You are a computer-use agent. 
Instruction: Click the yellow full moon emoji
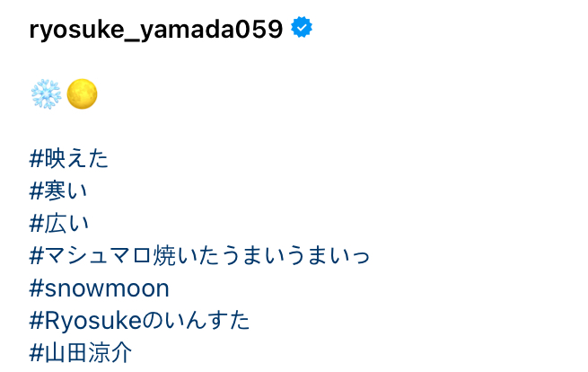[82, 94]
